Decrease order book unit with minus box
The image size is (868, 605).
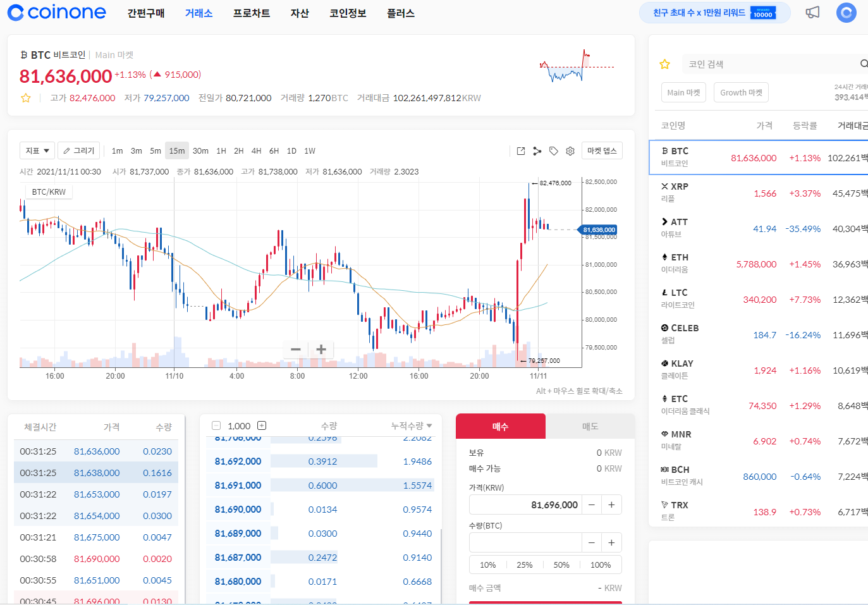coord(216,425)
